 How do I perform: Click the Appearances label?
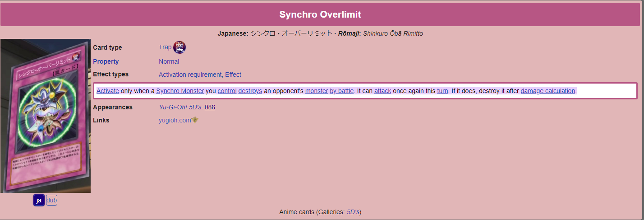pos(113,107)
